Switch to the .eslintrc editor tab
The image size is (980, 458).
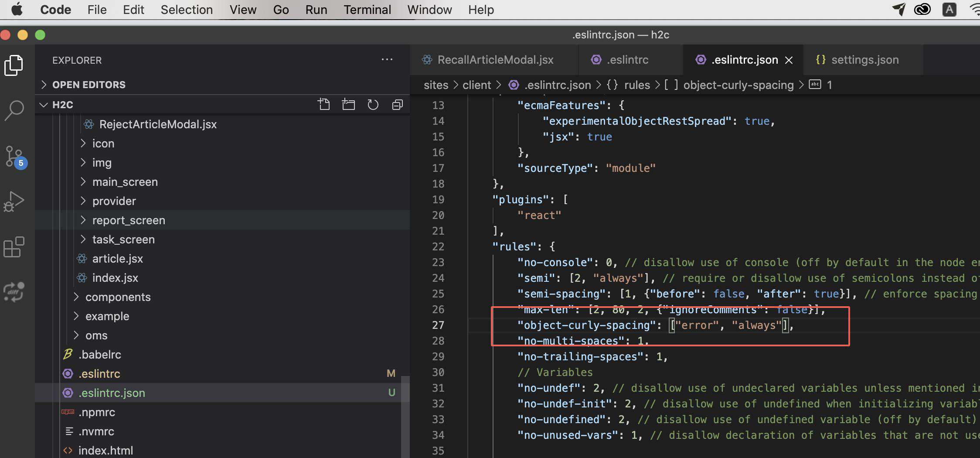[628, 60]
